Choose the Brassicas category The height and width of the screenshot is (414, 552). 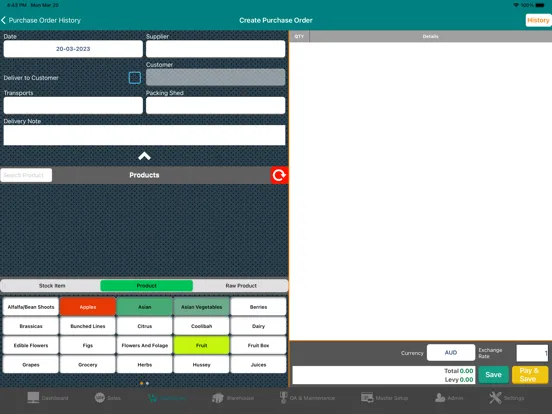pos(31,326)
